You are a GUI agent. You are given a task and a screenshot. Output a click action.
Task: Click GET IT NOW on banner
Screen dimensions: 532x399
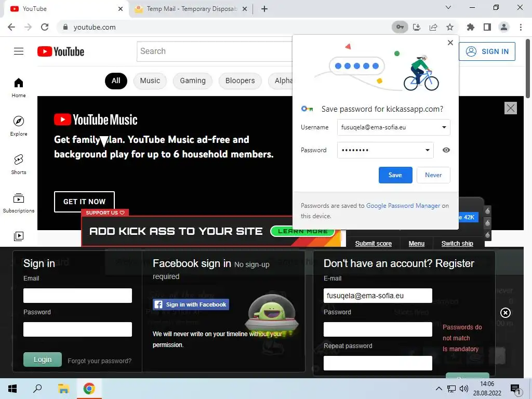coord(84,202)
